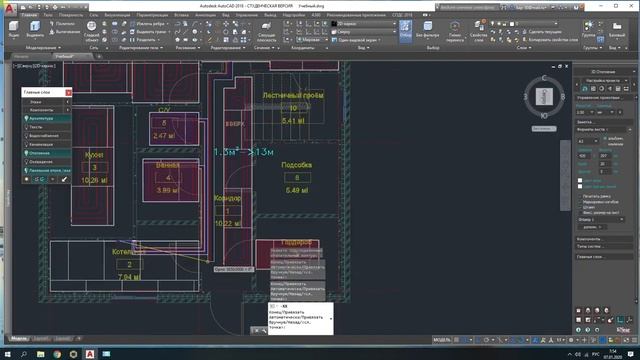This screenshot has width=640, height=360.
Task: Click the Типы систем button
Action: coord(605,246)
